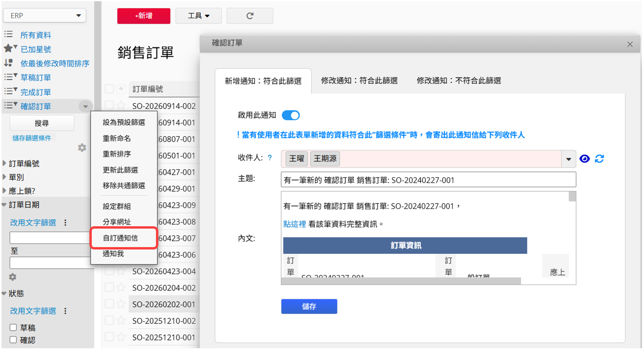Check the 確認 status checkbox

pos(13,340)
